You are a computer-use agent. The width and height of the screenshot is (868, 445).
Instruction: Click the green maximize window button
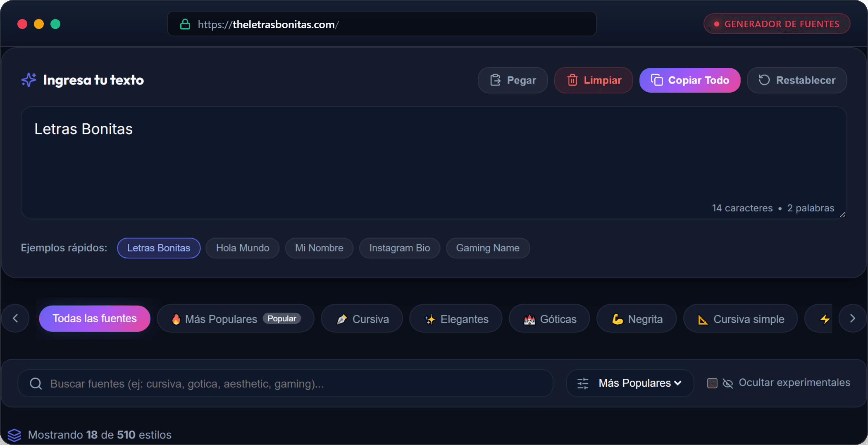tap(55, 24)
